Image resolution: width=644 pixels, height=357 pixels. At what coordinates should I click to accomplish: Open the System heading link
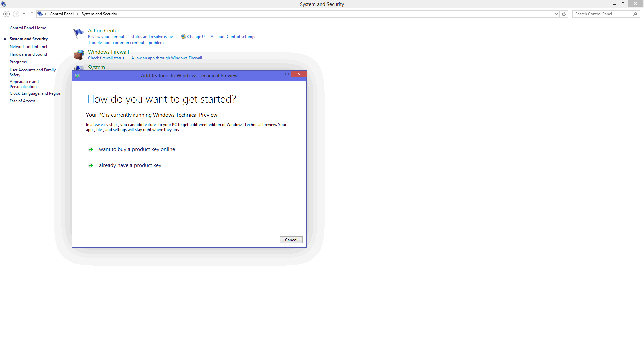tap(96, 68)
